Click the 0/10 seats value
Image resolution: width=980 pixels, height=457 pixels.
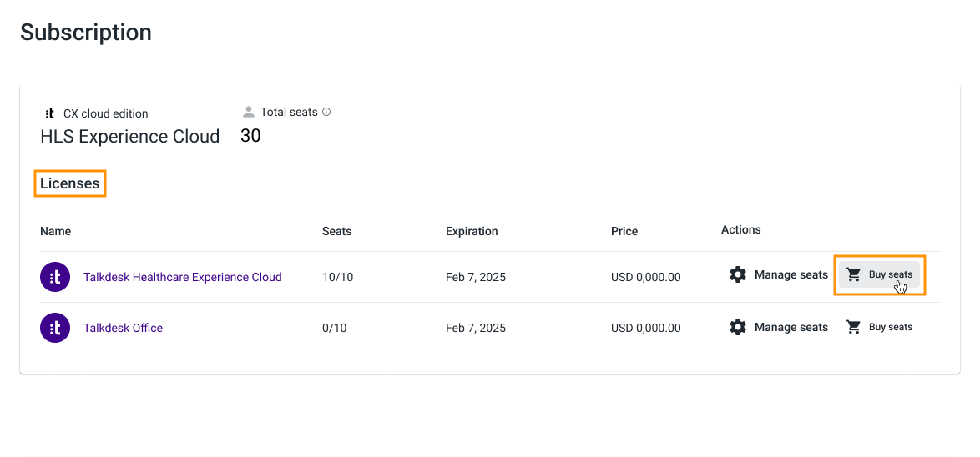click(335, 328)
